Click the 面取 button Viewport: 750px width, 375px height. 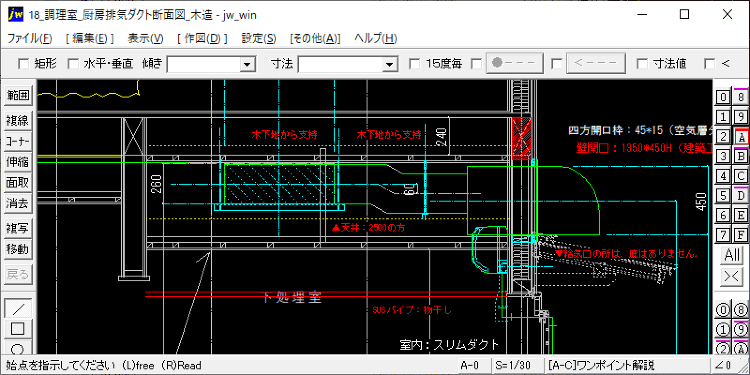click(x=18, y=182)
